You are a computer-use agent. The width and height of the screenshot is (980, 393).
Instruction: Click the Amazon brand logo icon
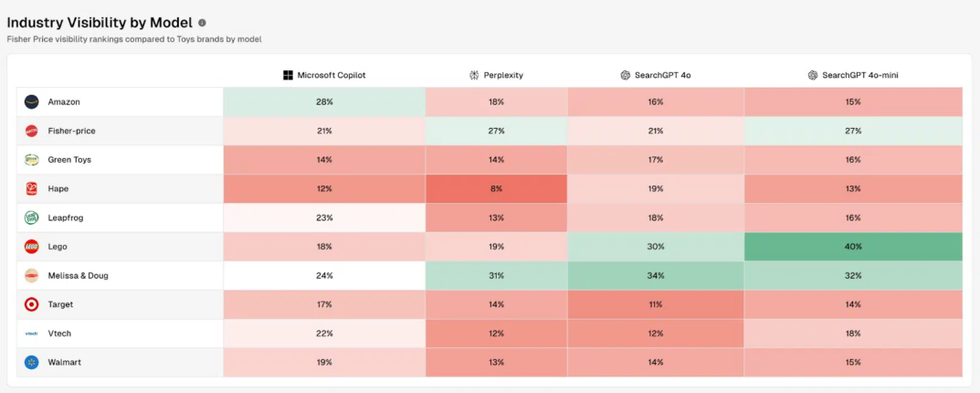32,101
